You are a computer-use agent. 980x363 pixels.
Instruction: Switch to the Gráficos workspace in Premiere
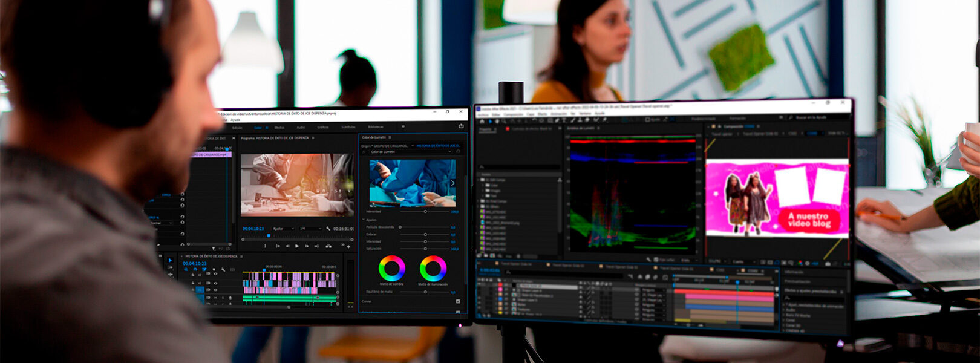tap(323, 127)
